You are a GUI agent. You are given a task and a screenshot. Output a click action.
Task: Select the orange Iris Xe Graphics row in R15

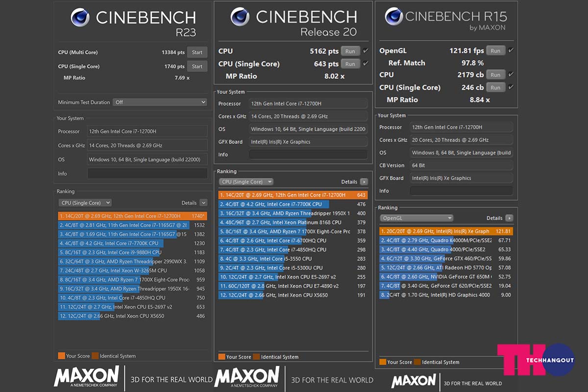(446, 231)
